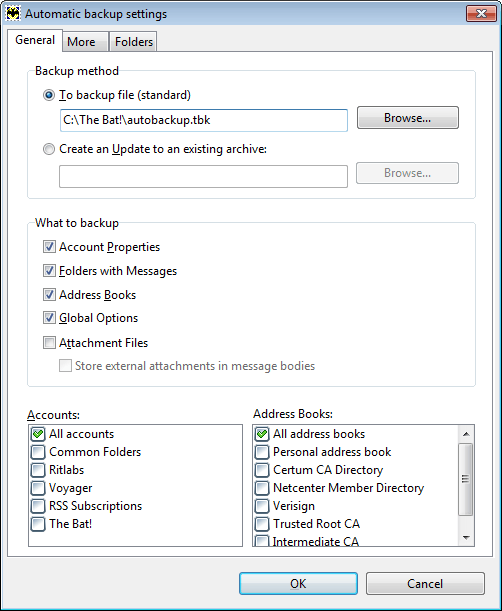This screenshot has height=611, width=502.
Task: Disable Global Options checkbox
Action: coord(49,318)
